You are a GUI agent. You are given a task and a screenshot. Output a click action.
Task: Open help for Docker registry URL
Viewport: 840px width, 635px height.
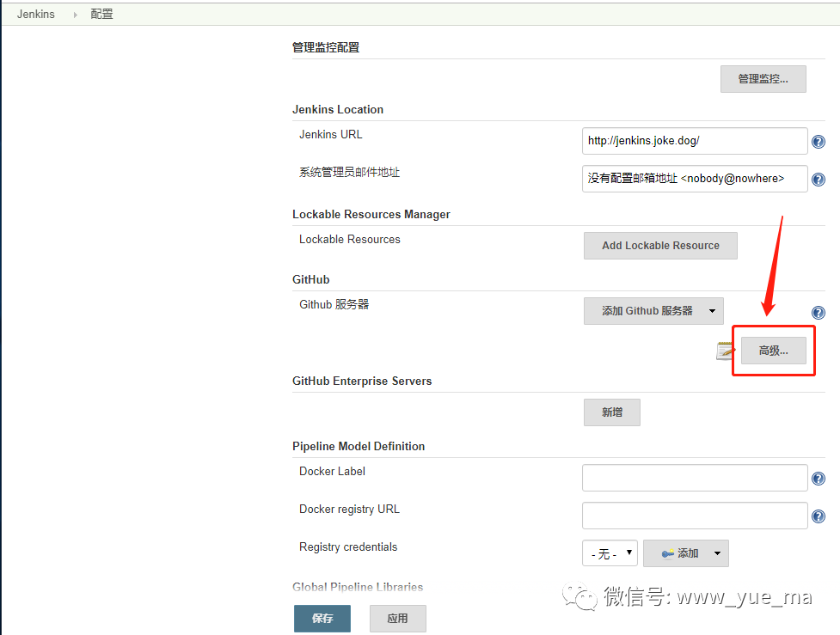coord(818,516)
